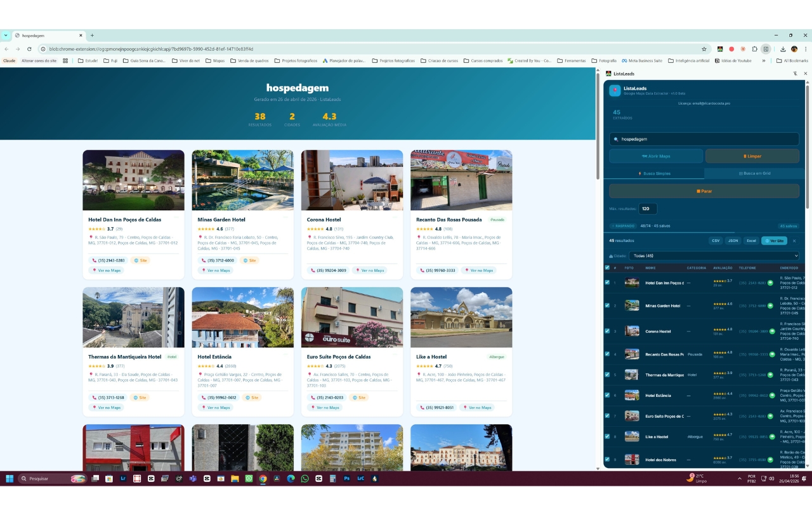
Task: Expand the system tray hidden icons chevron
Action: point(739,478)
